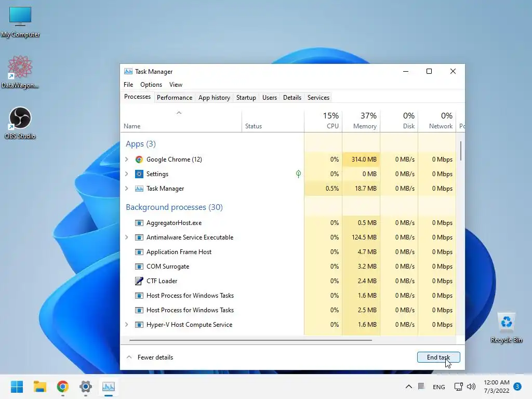
Task: Click the Application Frame Host icon
Action: point(139,252)
